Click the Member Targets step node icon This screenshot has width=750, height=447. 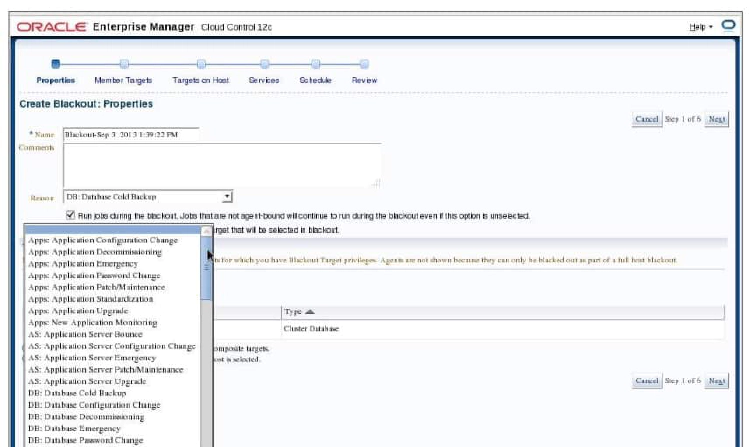[x=124, y=64]
